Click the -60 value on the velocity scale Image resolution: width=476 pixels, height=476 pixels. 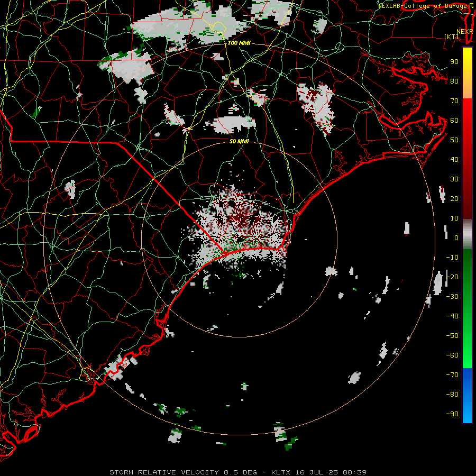[452, 355]
